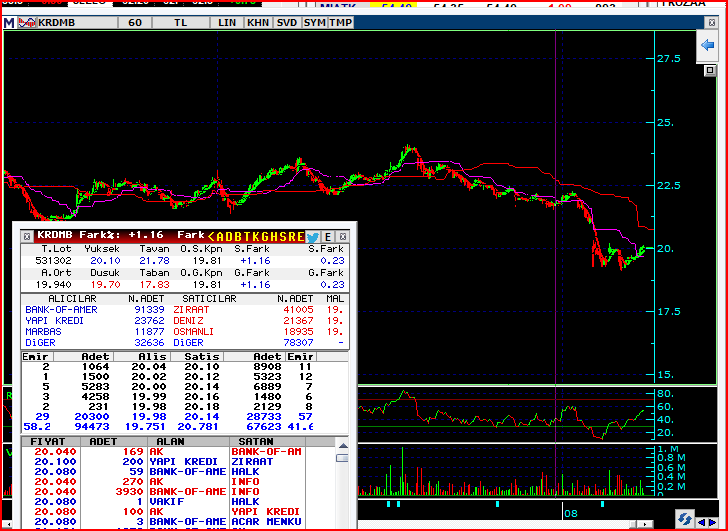Change the 60 period setting
The width and height of the screenshot is (728, 531).
coord(135,22)
